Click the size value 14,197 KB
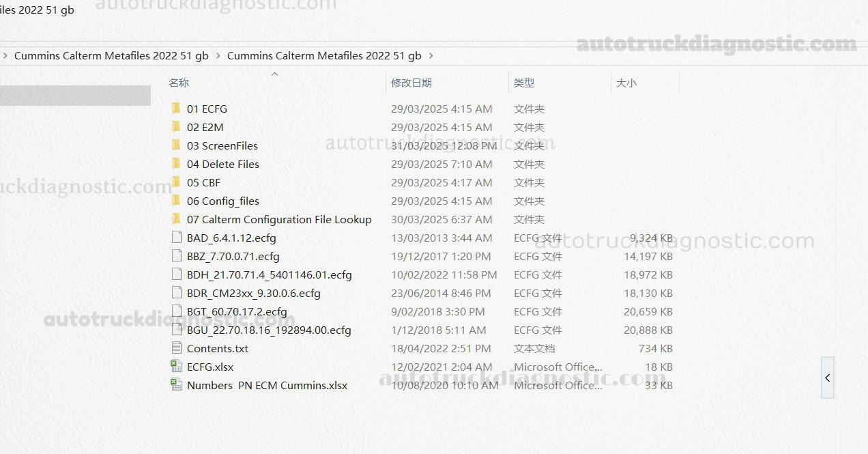 click(x=648, y=256)
